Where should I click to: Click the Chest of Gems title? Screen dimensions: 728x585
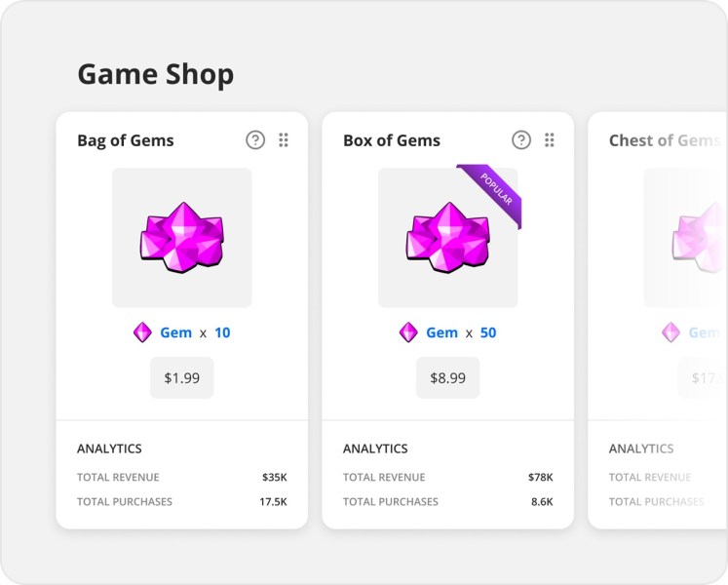(665, 140)
